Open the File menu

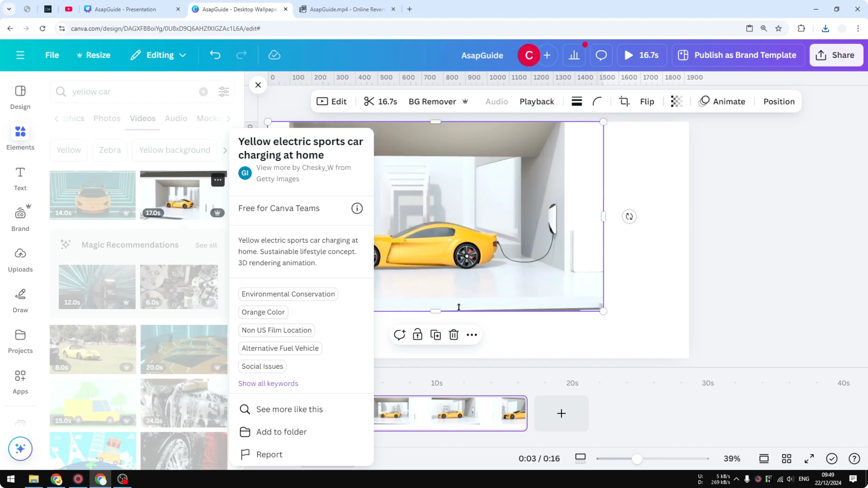tap(52, 55)
